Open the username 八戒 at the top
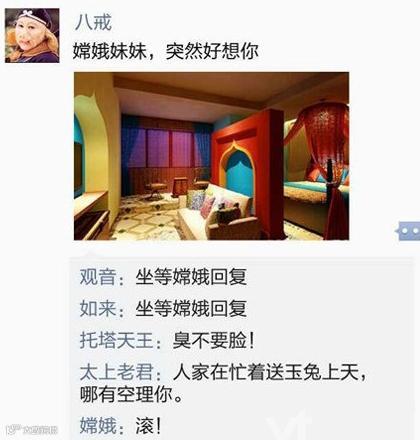This screenshot has width=420, height=440. [x=93, y=23]
